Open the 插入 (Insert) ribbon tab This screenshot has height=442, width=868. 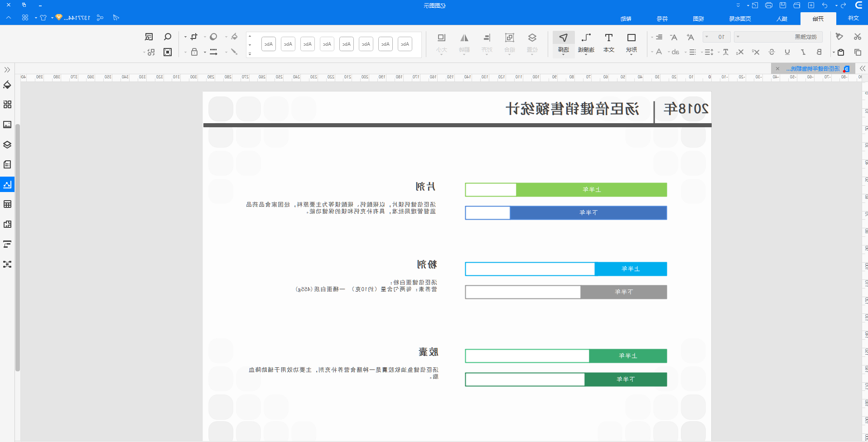point(782,19)
